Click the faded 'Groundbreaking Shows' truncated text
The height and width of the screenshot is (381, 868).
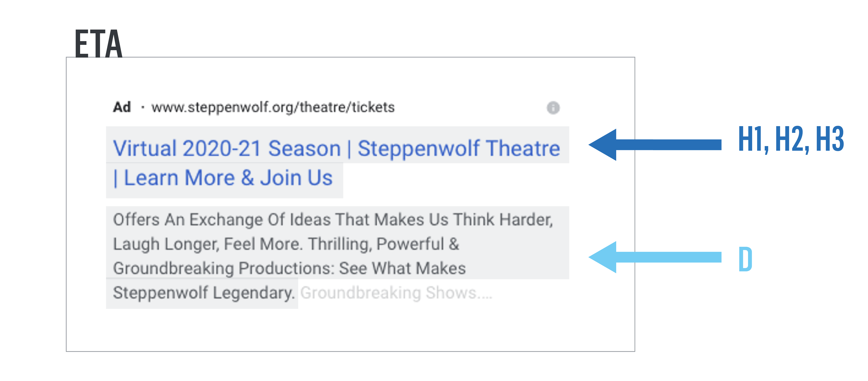click(x=388, y=293)
